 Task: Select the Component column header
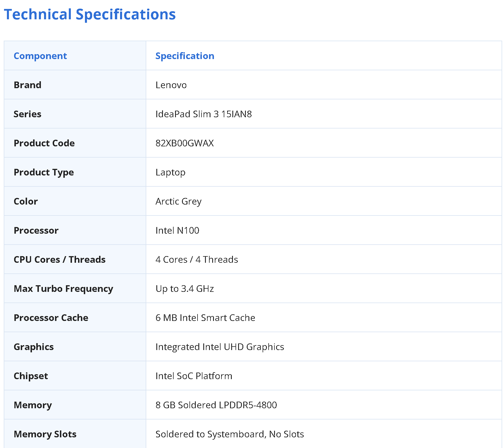tap(40, 56)
